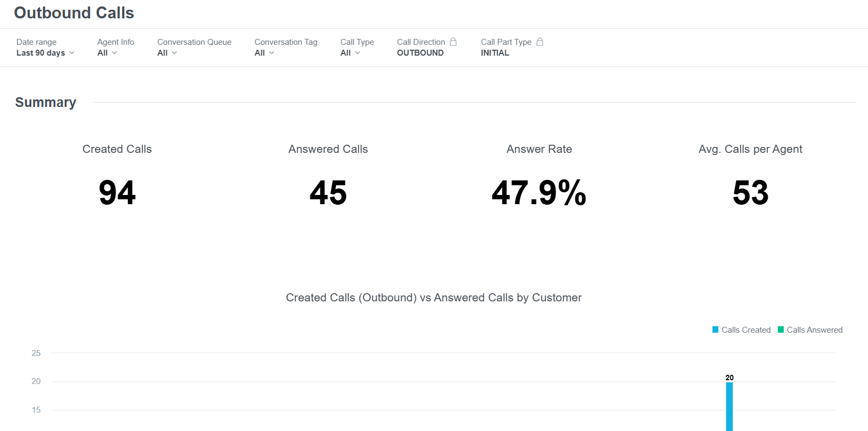Click the Answer Rate metric label

click(539, 149)
